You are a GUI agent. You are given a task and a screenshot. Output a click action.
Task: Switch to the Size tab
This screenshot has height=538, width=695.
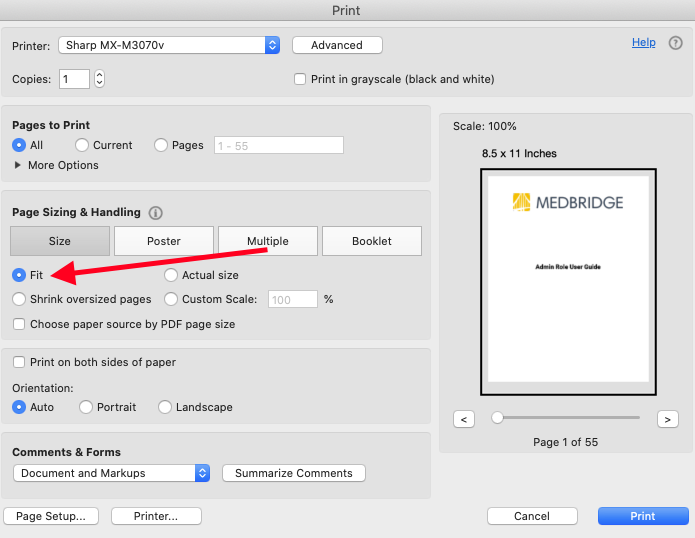coord(60,241)
